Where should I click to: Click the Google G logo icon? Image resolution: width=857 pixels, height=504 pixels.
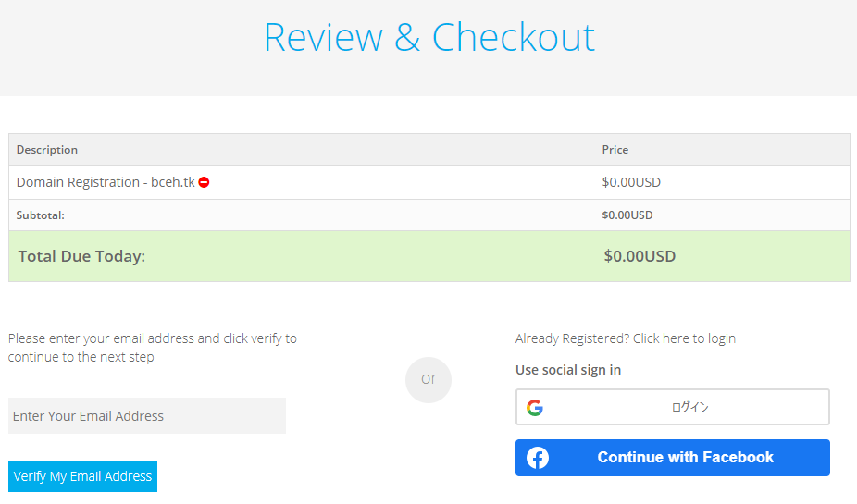coord(535,407)
